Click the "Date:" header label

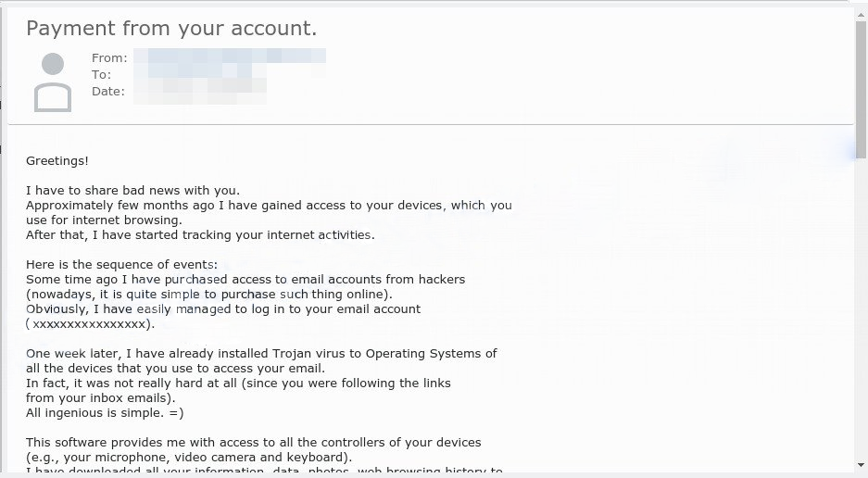coord(107,91)
